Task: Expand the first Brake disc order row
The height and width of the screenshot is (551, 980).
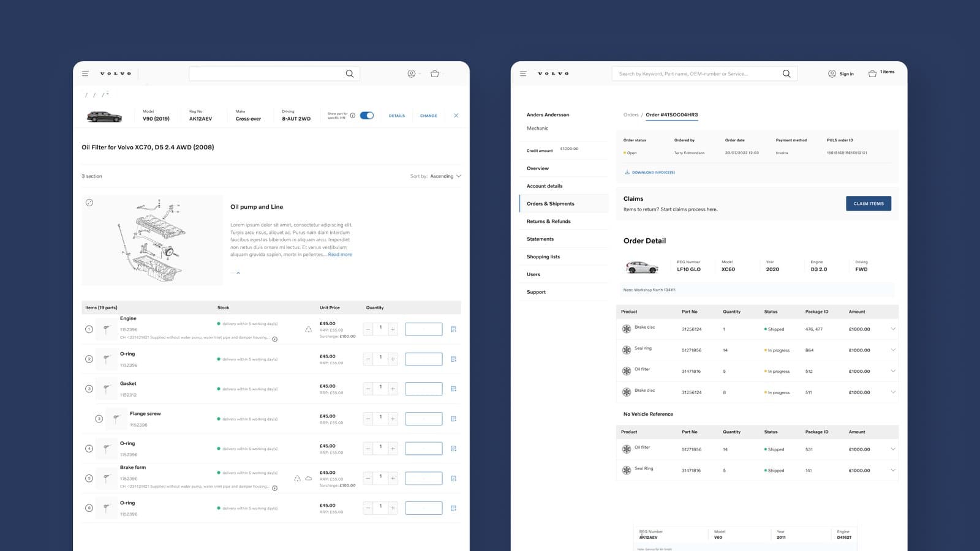Action: point(893,329)
